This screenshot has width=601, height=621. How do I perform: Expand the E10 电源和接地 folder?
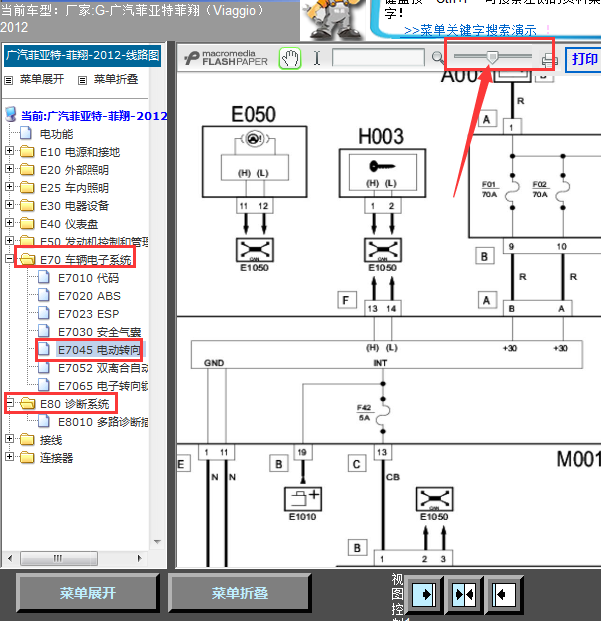pos(10,151)
